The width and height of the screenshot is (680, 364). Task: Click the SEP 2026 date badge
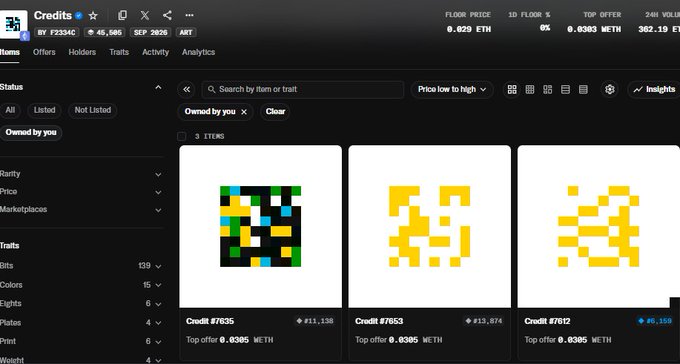(x=150, y=33)
